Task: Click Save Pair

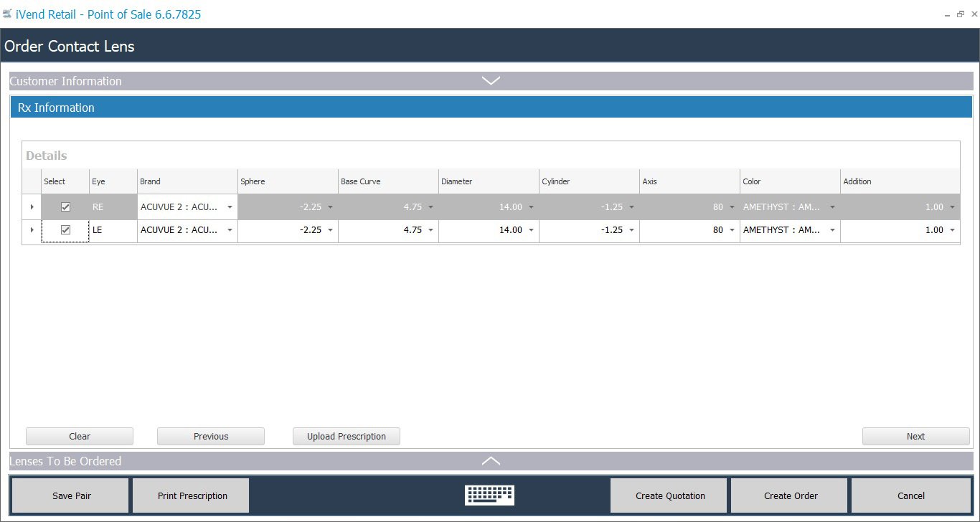Action: click(x=70, y=495)
